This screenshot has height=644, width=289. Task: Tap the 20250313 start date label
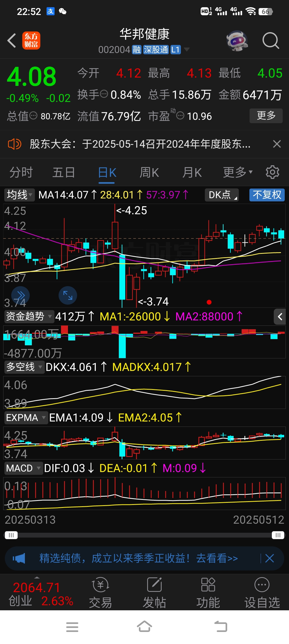tap(30, 520)
